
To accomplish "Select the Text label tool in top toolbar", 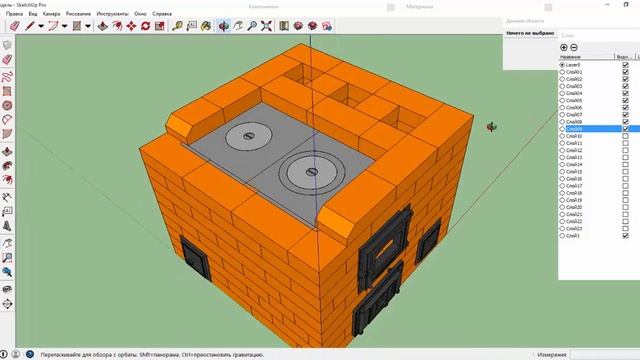I will (x=191, y=26).
